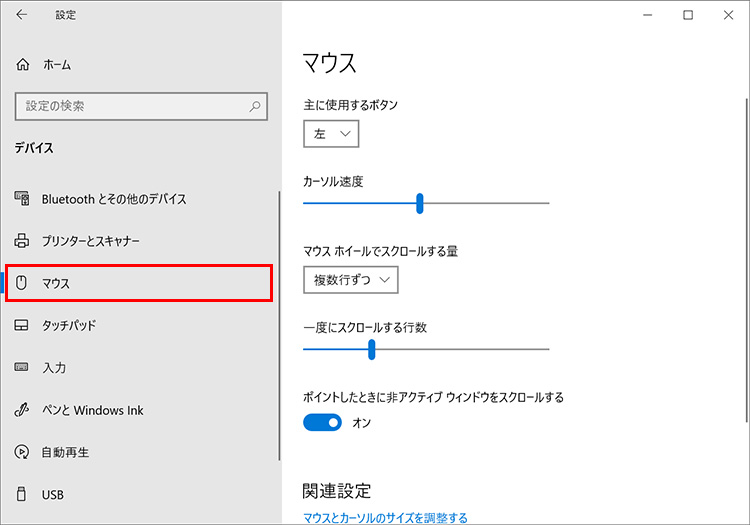The height and width of the screenshot is (525, 750).
Task: Open the タッチパッド settings page
Action: click(x=68, y=326)
